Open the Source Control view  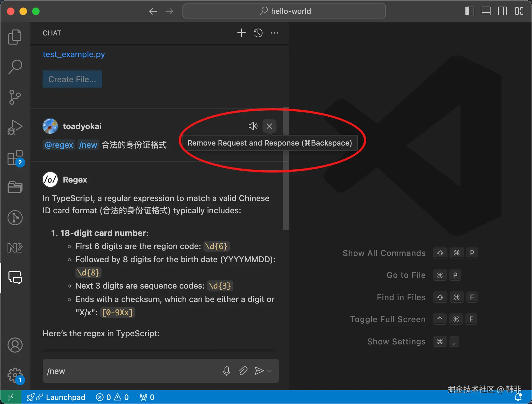pyautogui.click(x=15, y=97)
